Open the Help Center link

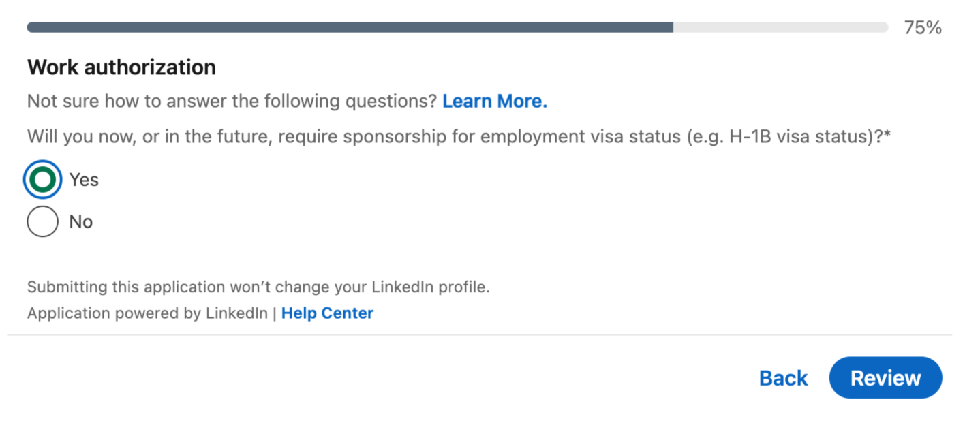[x=327, y=313]
